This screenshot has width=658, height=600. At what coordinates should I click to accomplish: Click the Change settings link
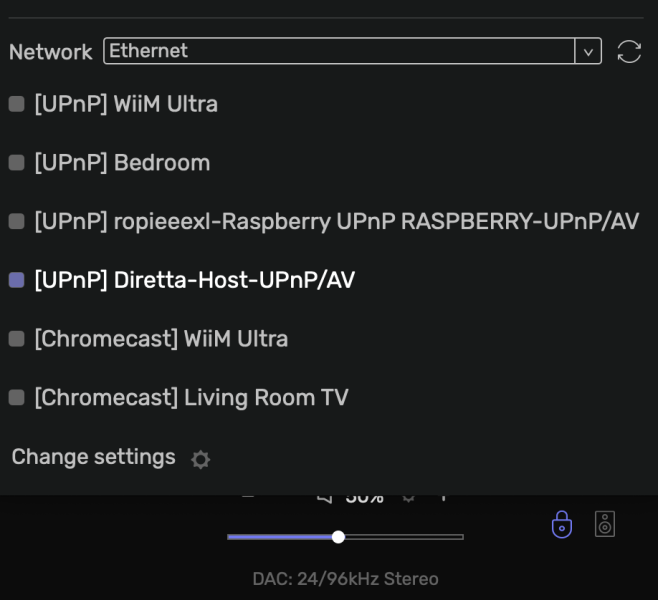[93, 457]
